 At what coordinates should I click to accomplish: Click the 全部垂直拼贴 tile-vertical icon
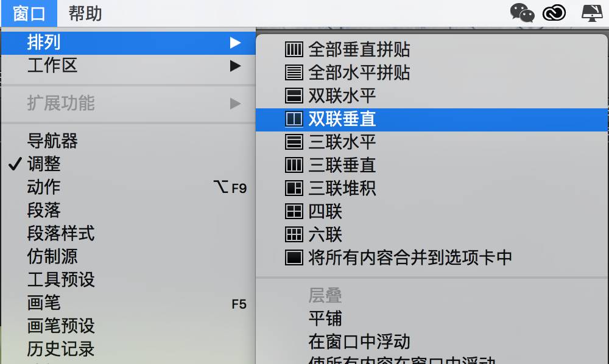(294, 49)
